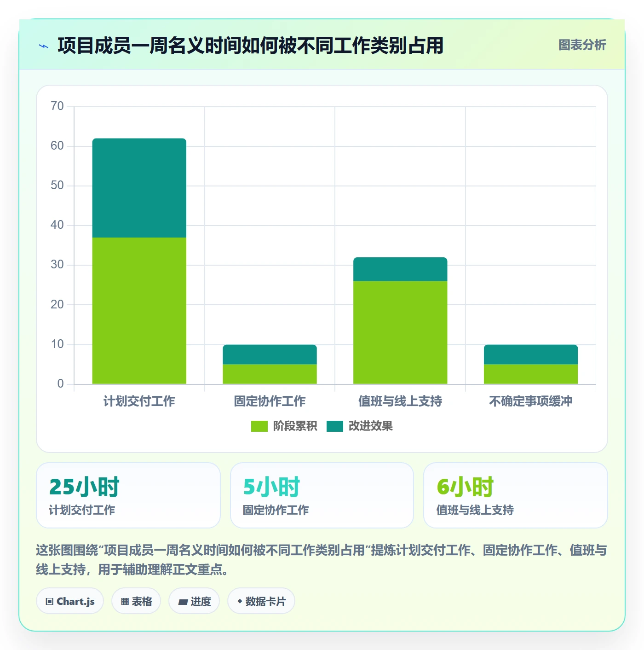Toggle the 改进效果 legend swatch
The width and height of the screenshot is (644, 650).
(x=335, y=426)
